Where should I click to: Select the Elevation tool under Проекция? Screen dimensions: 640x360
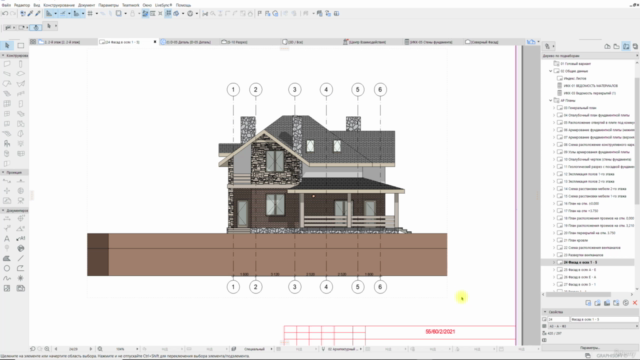click(x=21, y=181)
